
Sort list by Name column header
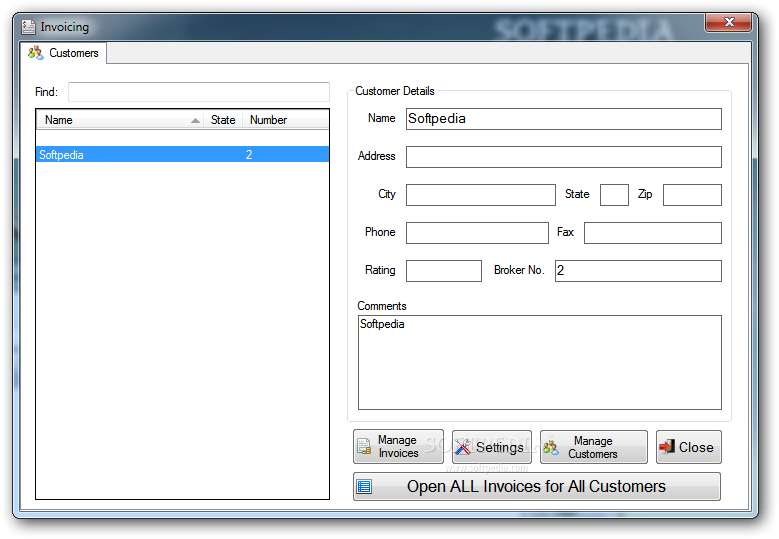(x=120, y=120)
